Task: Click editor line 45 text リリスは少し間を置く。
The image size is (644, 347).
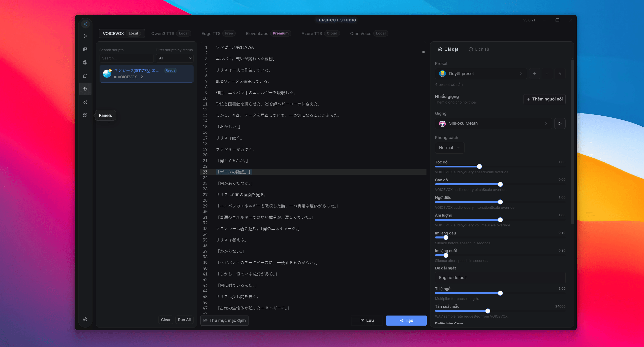Action: point(238,297)
